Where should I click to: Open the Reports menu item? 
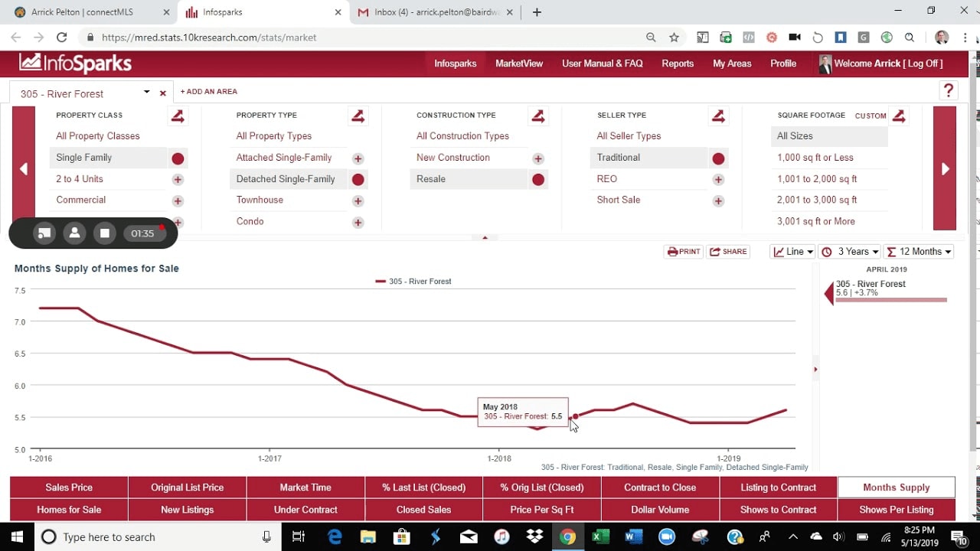(678, 64)
